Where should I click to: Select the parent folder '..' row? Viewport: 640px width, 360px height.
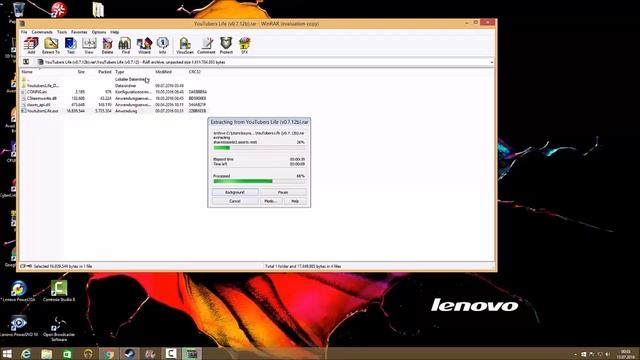[x=114, y=79]
